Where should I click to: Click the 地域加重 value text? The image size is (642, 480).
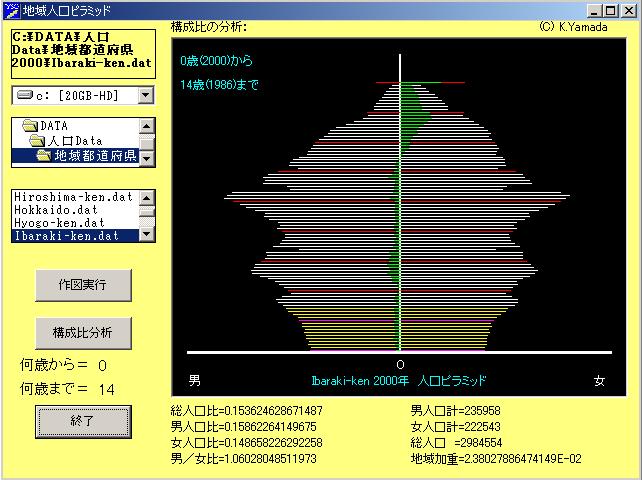pyautogui.click(x=496, y=459)
